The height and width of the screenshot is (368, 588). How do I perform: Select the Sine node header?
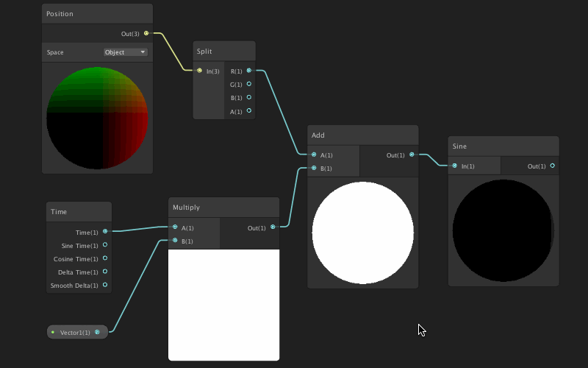(x=503, y=146)
